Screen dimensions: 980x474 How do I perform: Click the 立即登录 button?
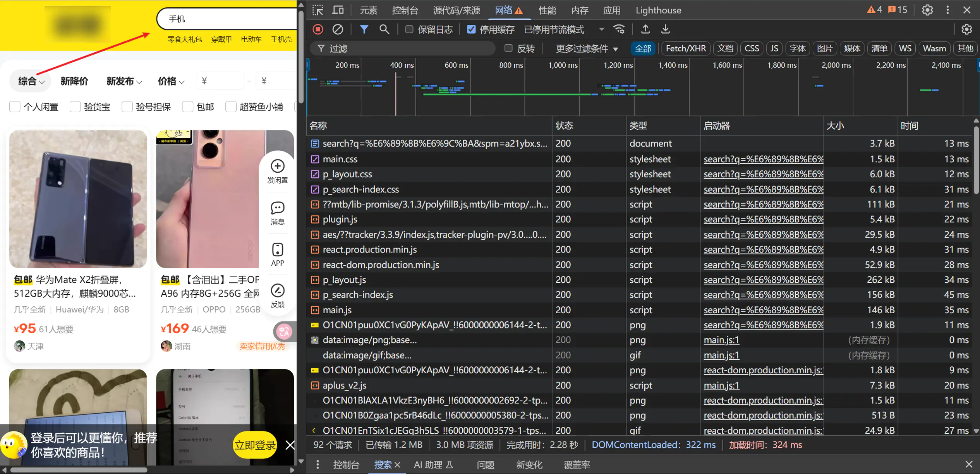point(255,445)
